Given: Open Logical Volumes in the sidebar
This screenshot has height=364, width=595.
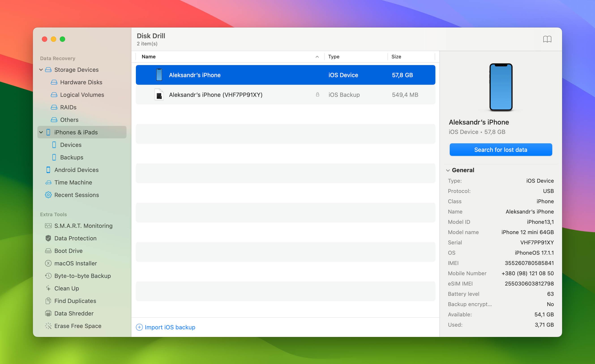Looking at the screenshot, I should [82, 95].
